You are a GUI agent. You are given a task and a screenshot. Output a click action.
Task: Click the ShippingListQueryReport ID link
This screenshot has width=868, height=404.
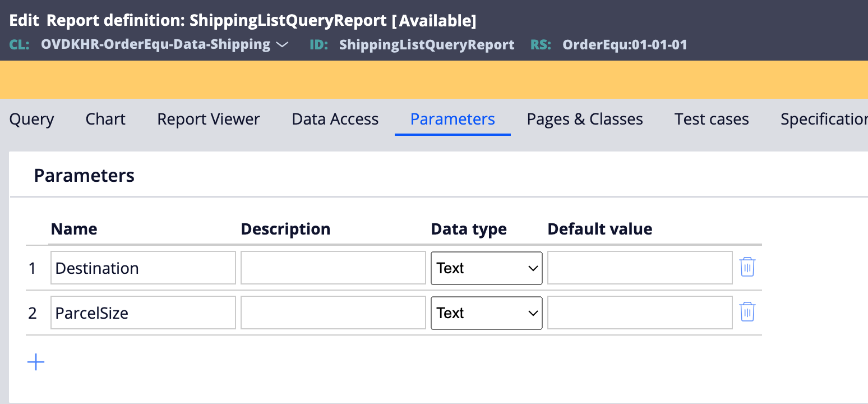[x=426, y=44]
